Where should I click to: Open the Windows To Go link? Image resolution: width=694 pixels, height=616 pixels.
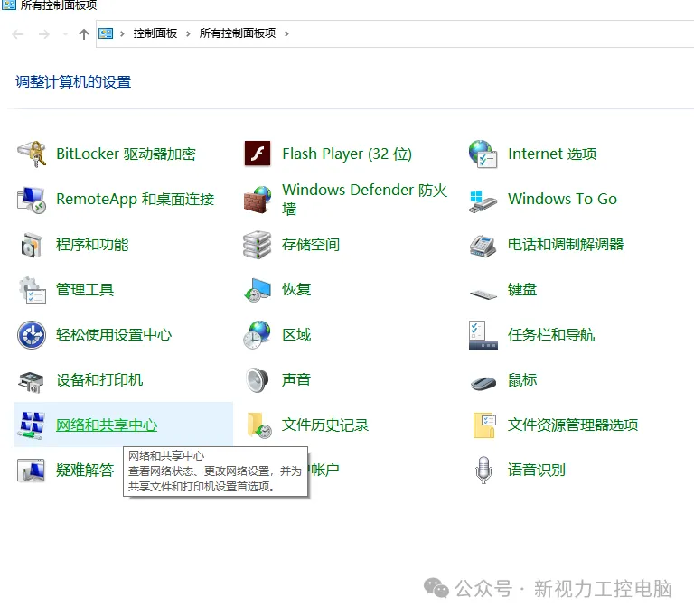[x=562, y=199]
